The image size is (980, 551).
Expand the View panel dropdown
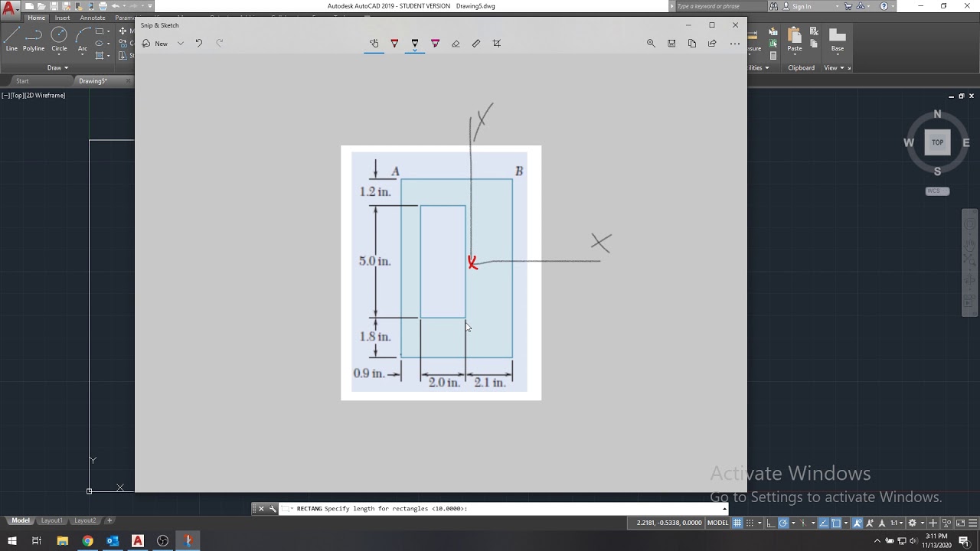pos(834,67)
